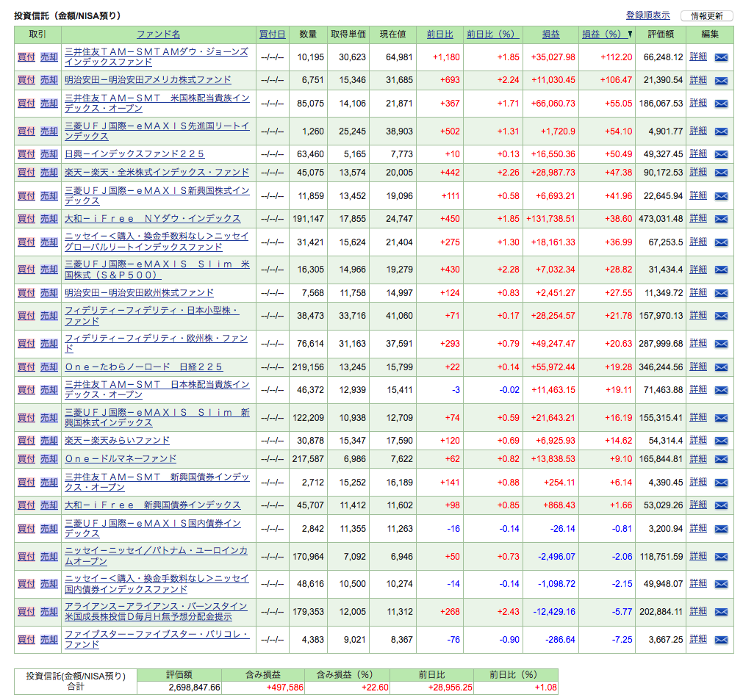Click mail icon in 楽天みらいファンド row

(x=721, y=441)
